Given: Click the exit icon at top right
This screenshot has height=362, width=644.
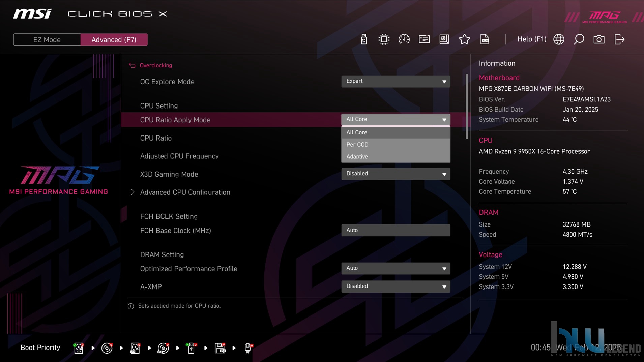Looking at the screenshot, I should 619,39.
